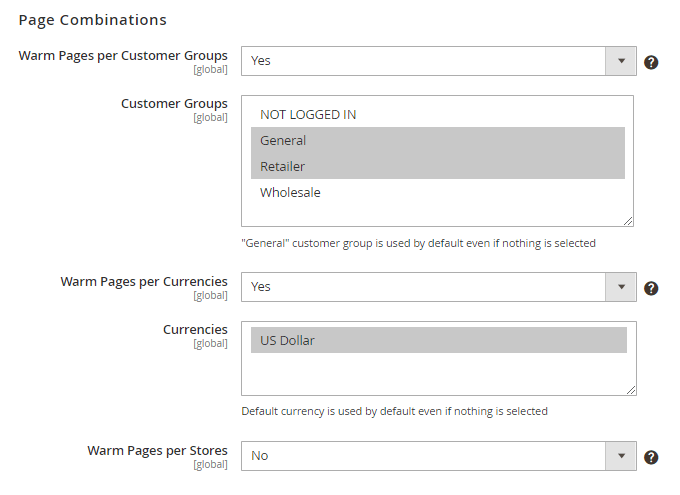This screenshot has width=680, height=495.
Task: Click the Currencies field label
Action: point(195,330)
